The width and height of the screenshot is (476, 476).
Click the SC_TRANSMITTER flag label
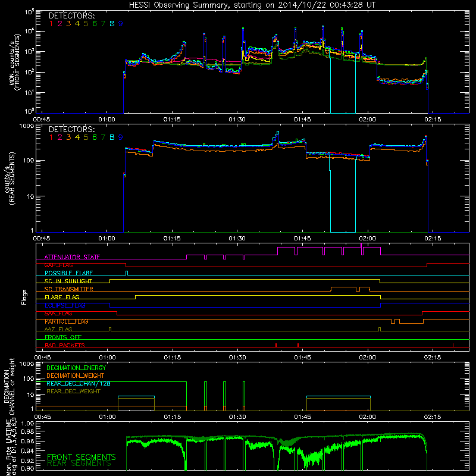(69, 289)
